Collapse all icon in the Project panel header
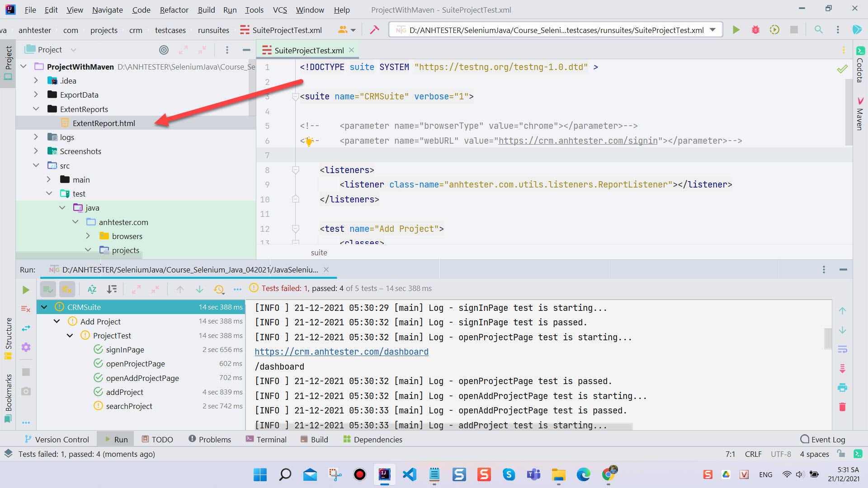Image resolution: width=868 pixels, height=488 pixels. tap(202, 50)
